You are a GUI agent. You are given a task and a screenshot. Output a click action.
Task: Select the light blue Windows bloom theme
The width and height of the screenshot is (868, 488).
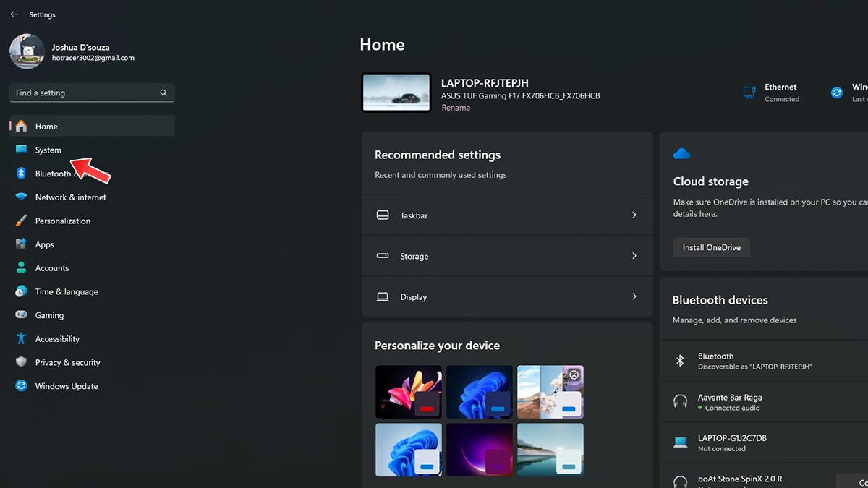(409, 450)
